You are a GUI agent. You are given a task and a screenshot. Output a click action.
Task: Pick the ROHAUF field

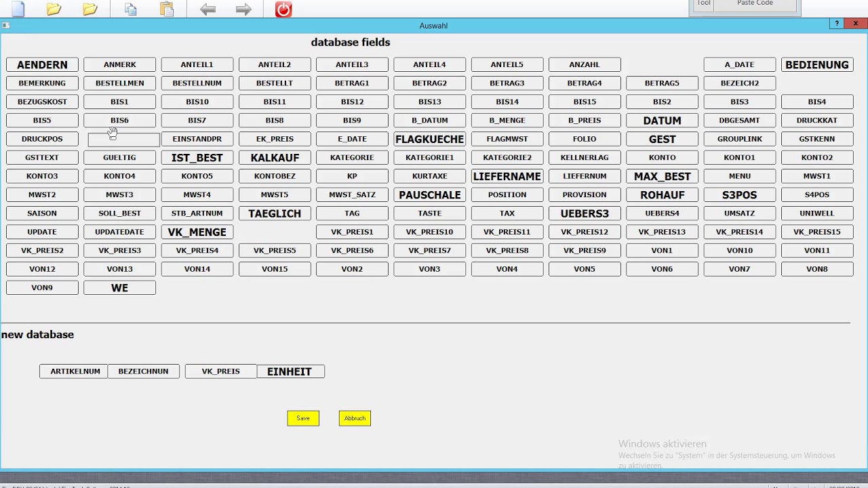(x=662, y=195)
